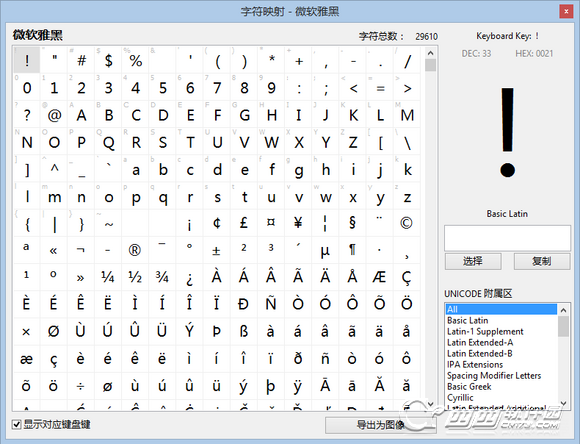Close the 字符映射 window
Screen dimensions: 580x444
(x=566, y=11)
